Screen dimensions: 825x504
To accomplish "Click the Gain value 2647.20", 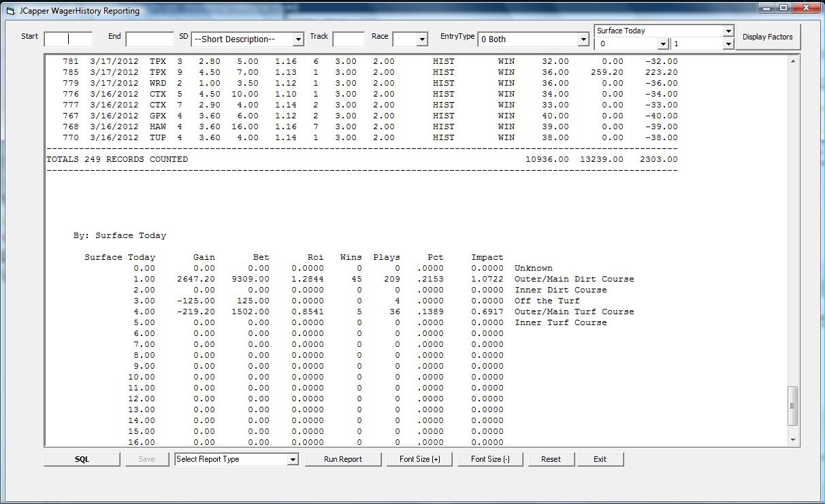I will [x=196, y=279].
